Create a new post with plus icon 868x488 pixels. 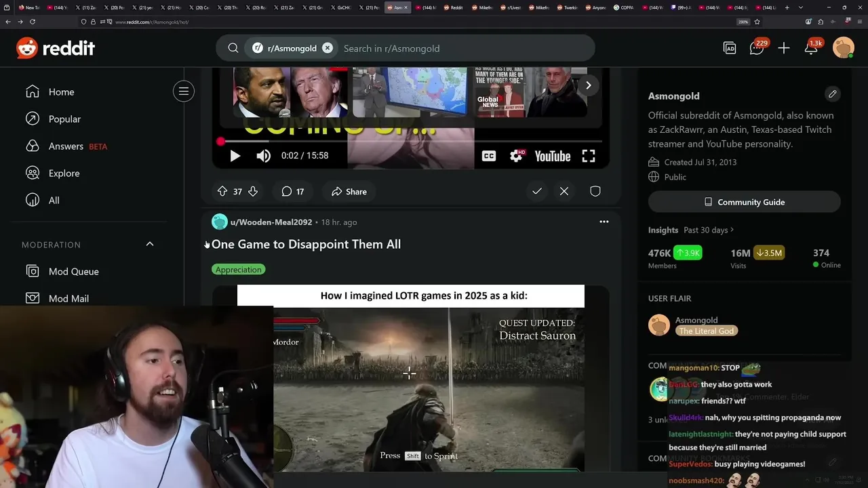[784, 48]
